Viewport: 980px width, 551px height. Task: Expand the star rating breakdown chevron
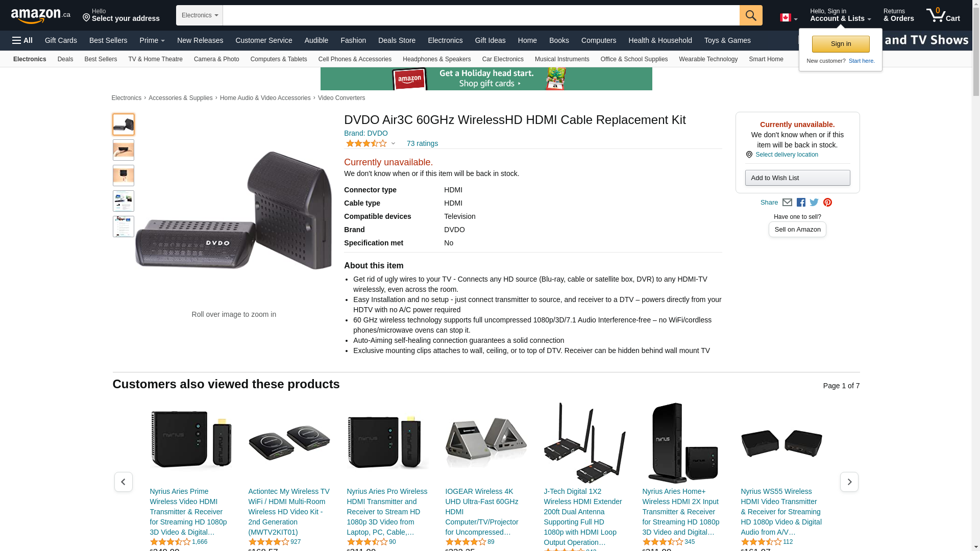pos(393,143)
